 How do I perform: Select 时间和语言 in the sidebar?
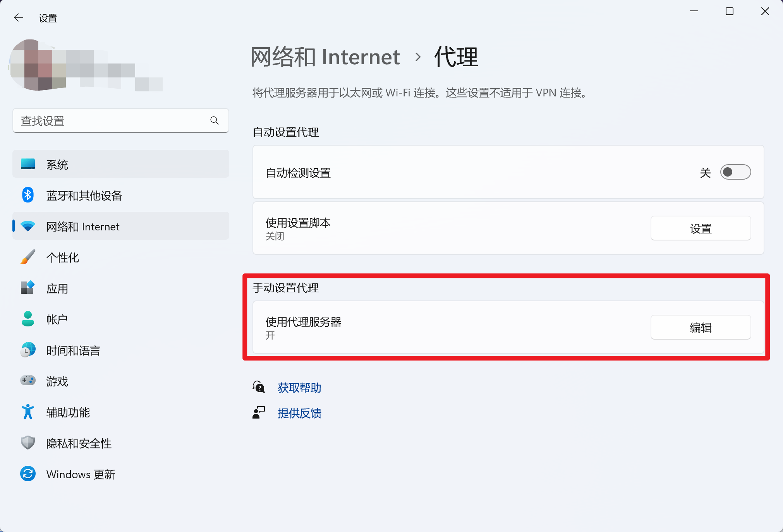pos(121,350)
